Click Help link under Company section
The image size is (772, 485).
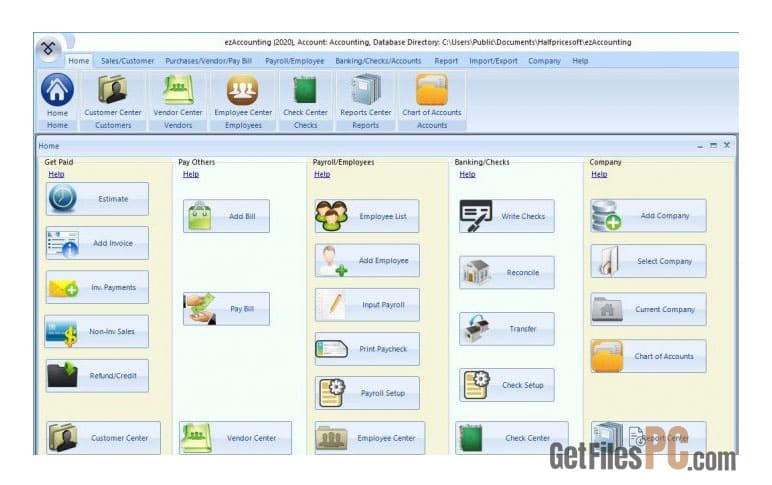[599, 174]
